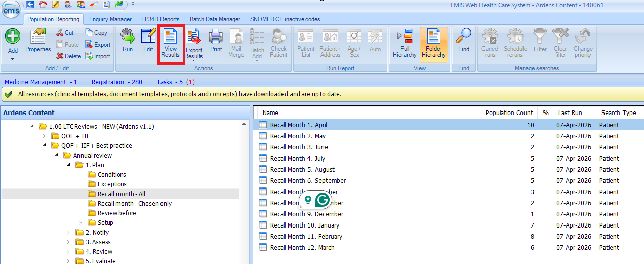Open the Home icon in quick access toolbar
Image resolution: width=644 pixels, height=264 pixels.
(x=43, y=5)
